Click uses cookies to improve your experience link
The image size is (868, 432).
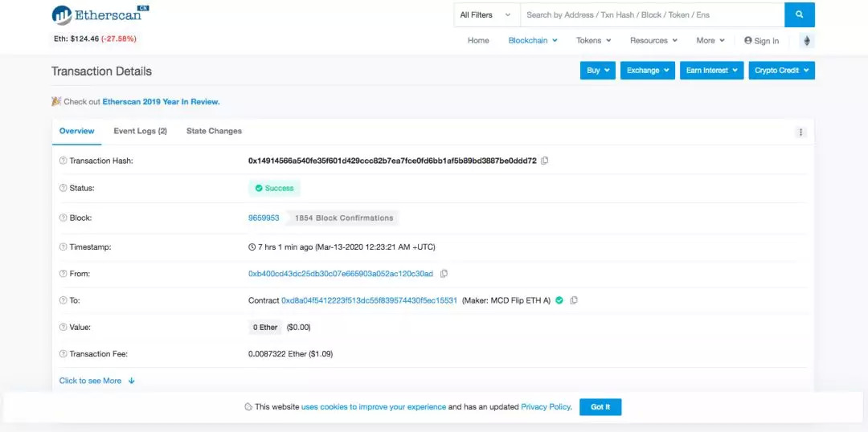point(374,406)
